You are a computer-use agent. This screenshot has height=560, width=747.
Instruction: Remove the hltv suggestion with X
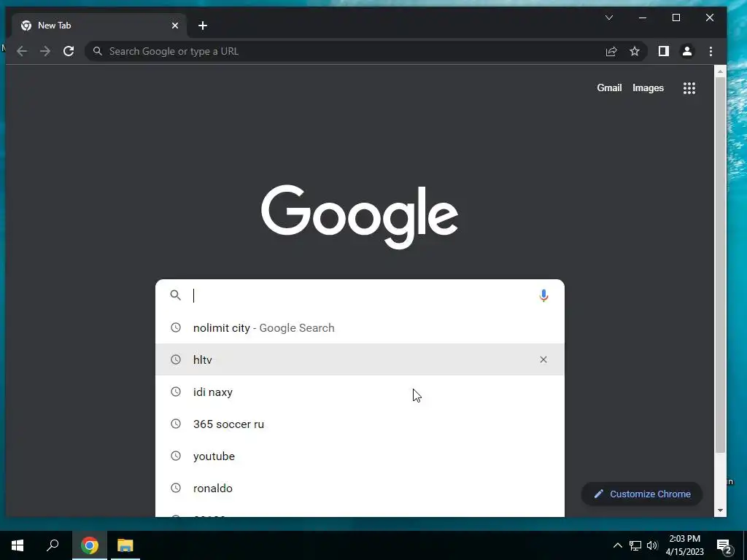(x=543, y=359)
